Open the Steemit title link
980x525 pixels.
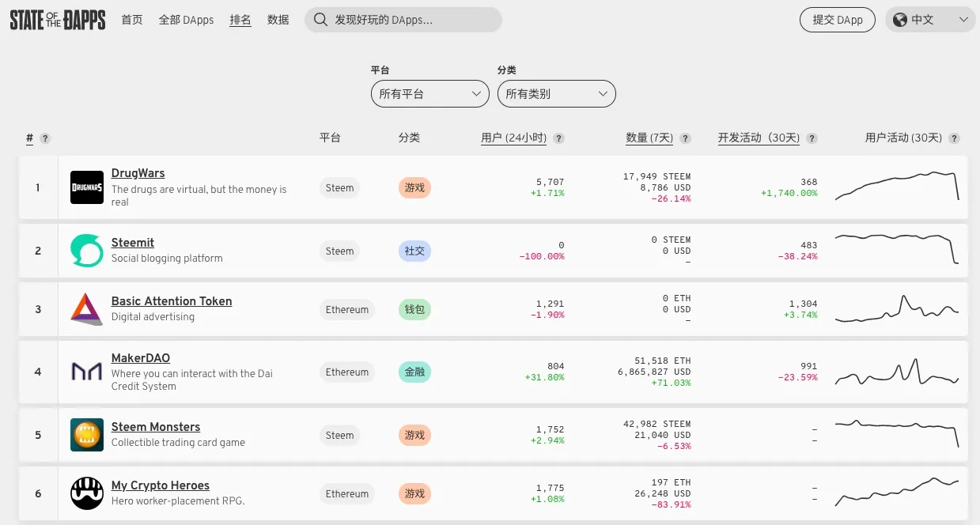pyautogui.click(x=133, y=243)
